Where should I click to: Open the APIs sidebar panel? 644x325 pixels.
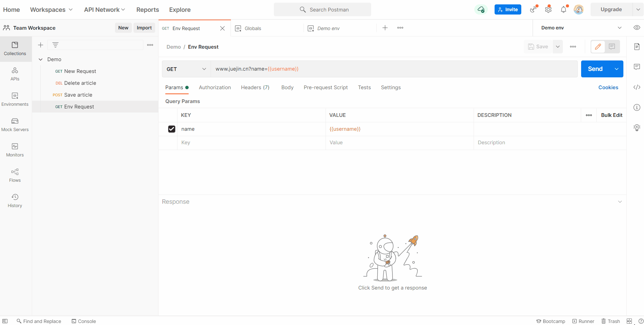click(x=15, y=74)
